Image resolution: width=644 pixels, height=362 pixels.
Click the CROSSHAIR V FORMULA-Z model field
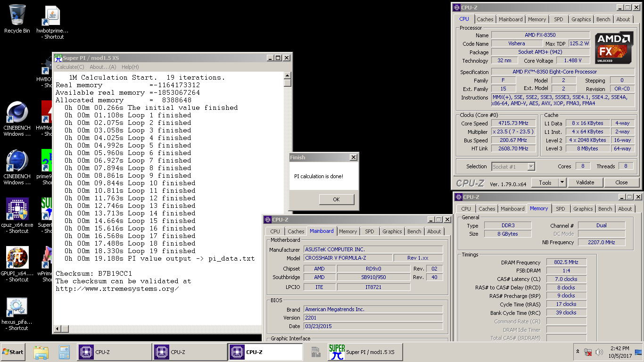coord(348,258)
